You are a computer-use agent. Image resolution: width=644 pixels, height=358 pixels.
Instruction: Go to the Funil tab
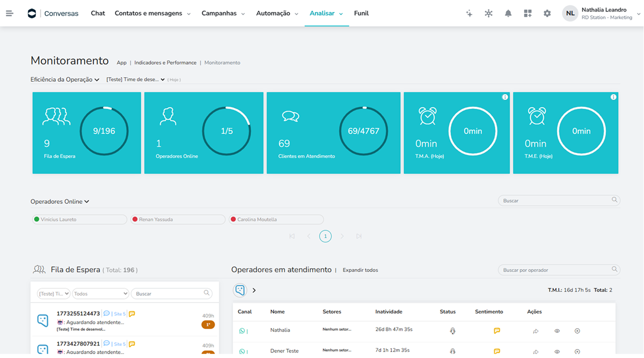[x=361, y=13]
